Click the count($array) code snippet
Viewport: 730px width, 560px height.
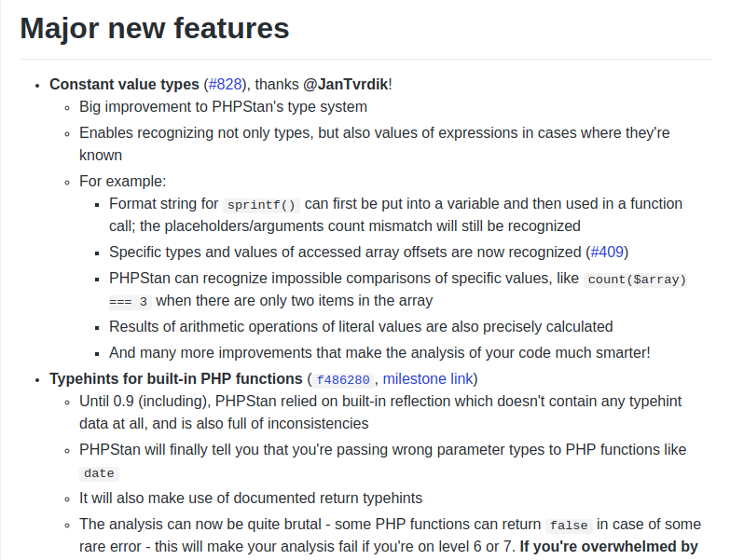pos(637,280)
